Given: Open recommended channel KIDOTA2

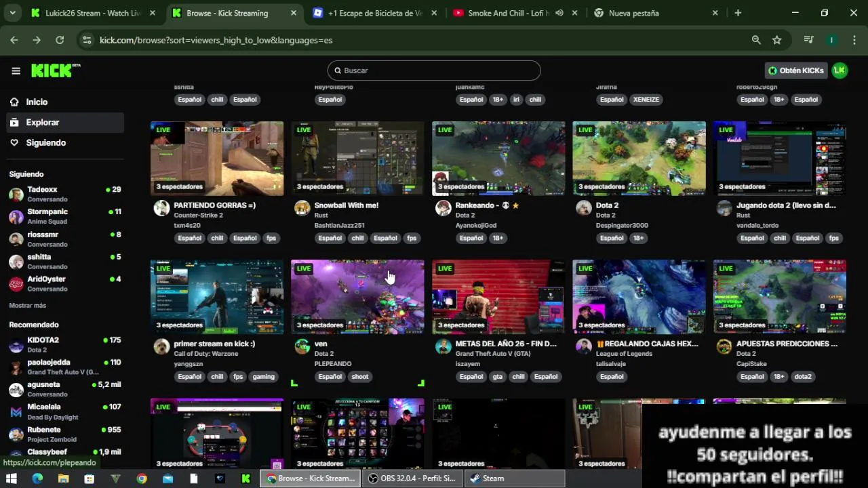Looking at the screenshot, I should pyautogui.click(x=64, y=344).
